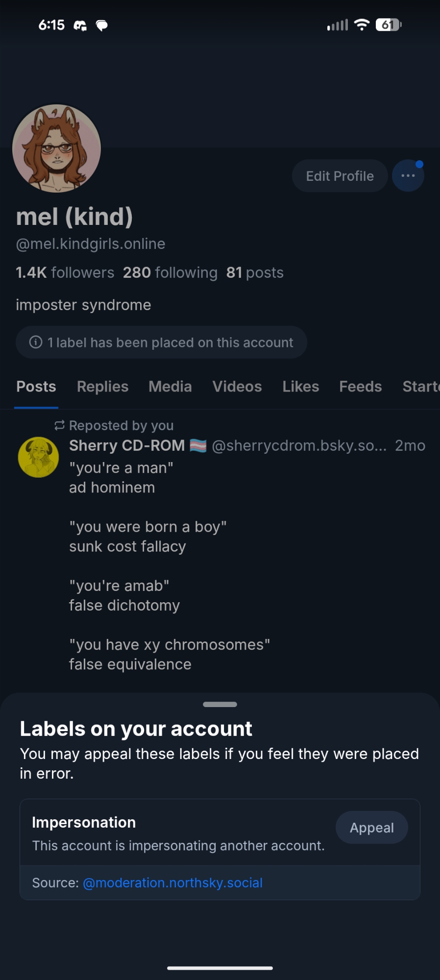Tap the Wi-Fi status icon
Image resolution: width=440 pixels, height=980 pixels.
click(362, 24)
